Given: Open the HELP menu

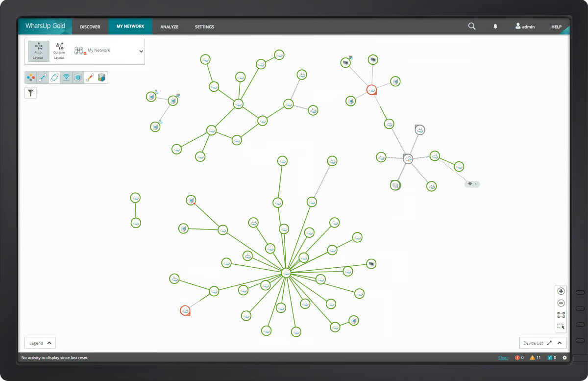Looking at the screenshot, I should (556, 27).
